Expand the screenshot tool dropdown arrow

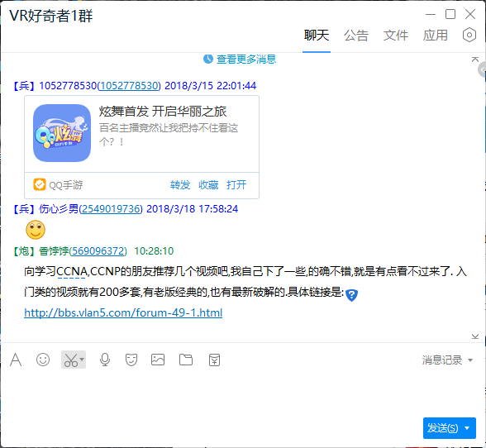click(x=82, y=360)
